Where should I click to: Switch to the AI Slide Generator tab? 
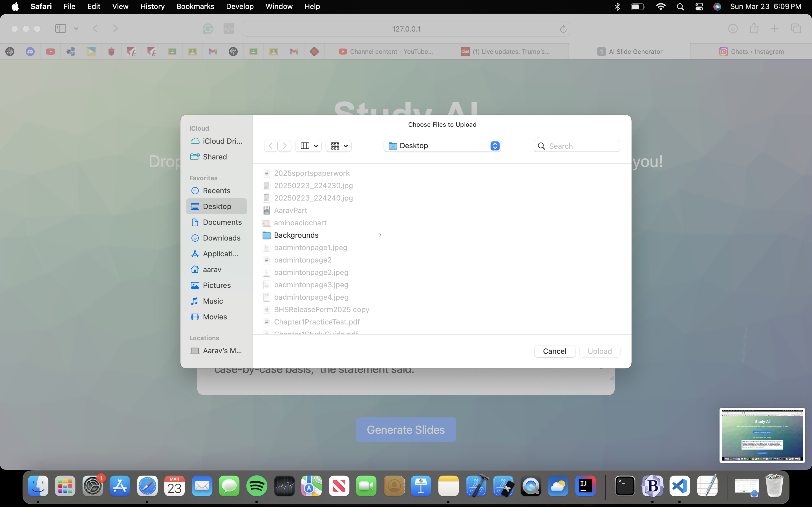click(630, 52)
